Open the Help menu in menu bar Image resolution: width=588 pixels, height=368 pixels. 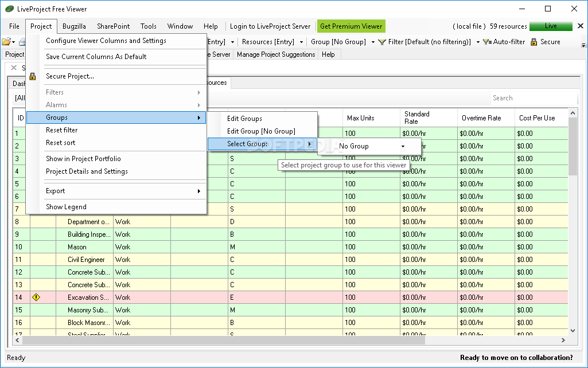211,26
